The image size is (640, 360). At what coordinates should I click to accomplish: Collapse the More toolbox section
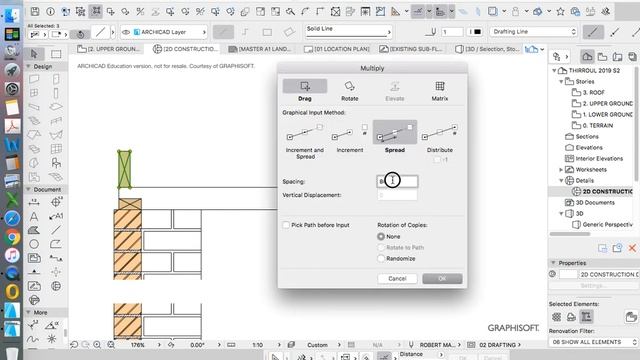point(29,312)
